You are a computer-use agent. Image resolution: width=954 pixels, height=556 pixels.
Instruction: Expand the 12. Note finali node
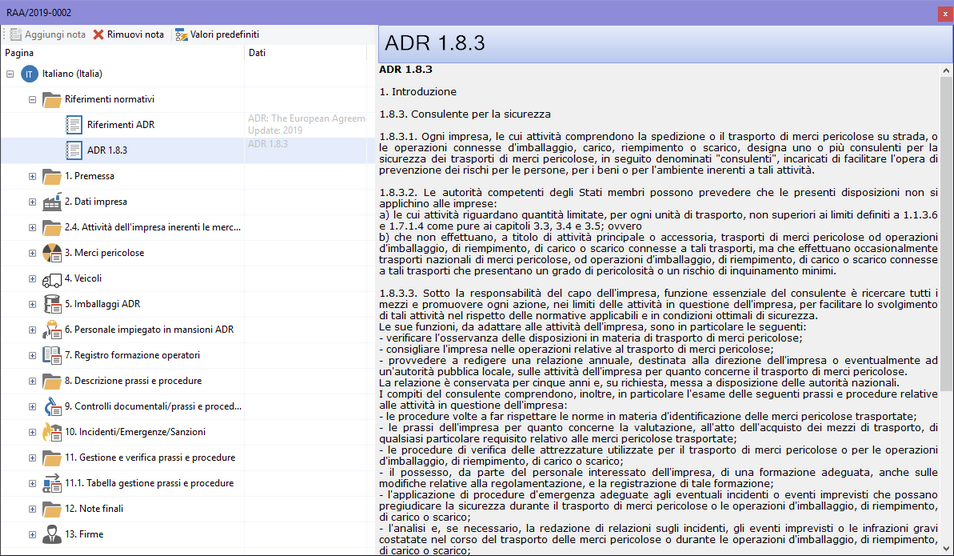tap(32, 509)
